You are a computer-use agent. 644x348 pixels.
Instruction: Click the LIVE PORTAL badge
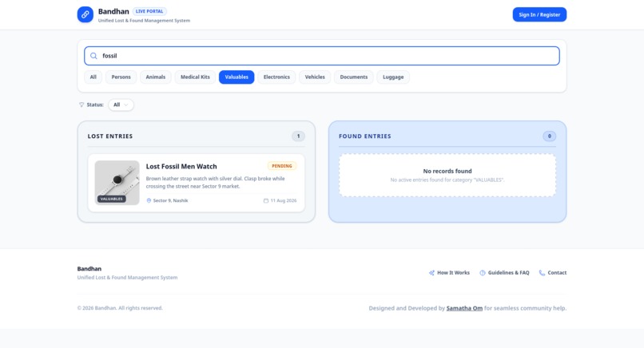coord(149,11)
